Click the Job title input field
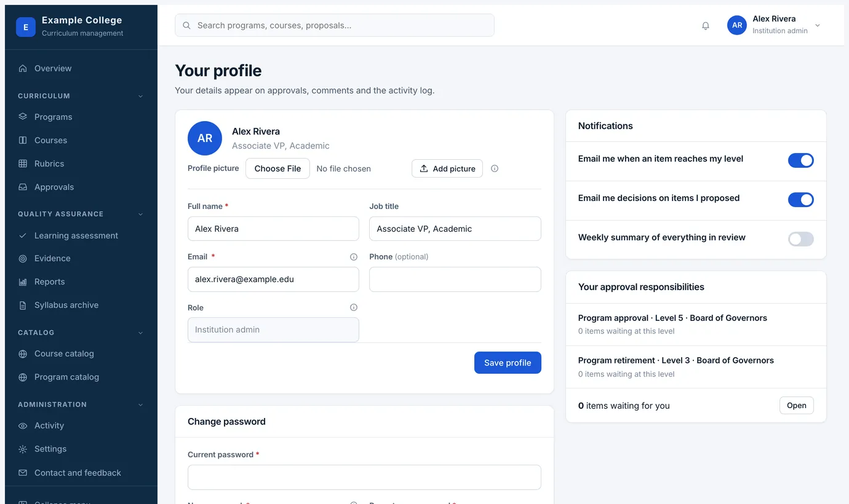The width and height of the screenshot is (849, 504). click(x=455, y=229)
